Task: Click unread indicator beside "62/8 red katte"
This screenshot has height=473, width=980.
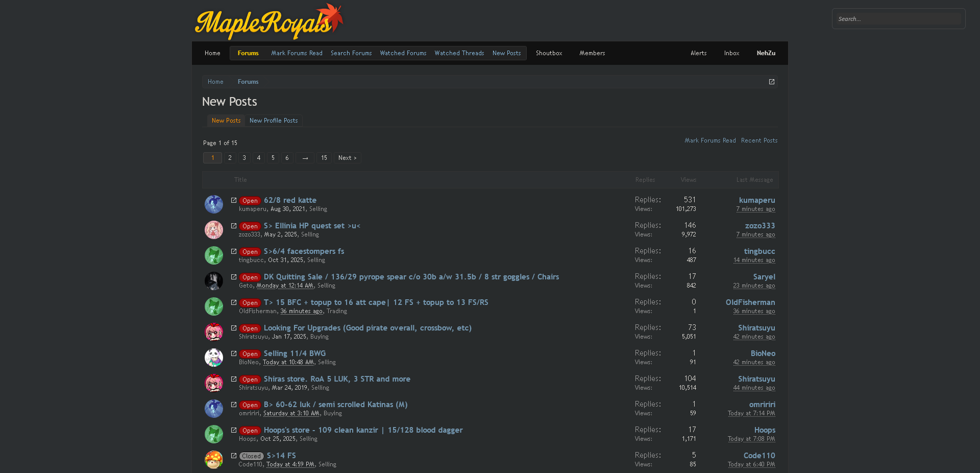Action: (x=234, y=200)
